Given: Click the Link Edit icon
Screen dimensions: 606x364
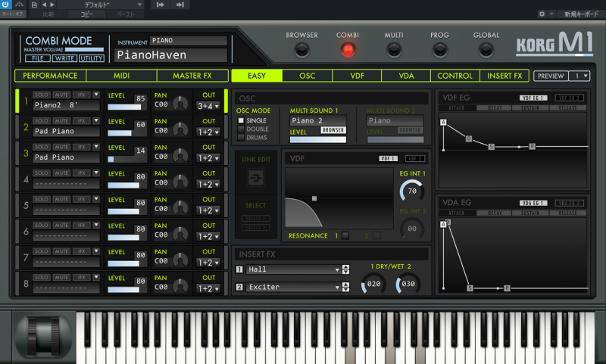Looking at the screenshot, I should pos(255,179).
